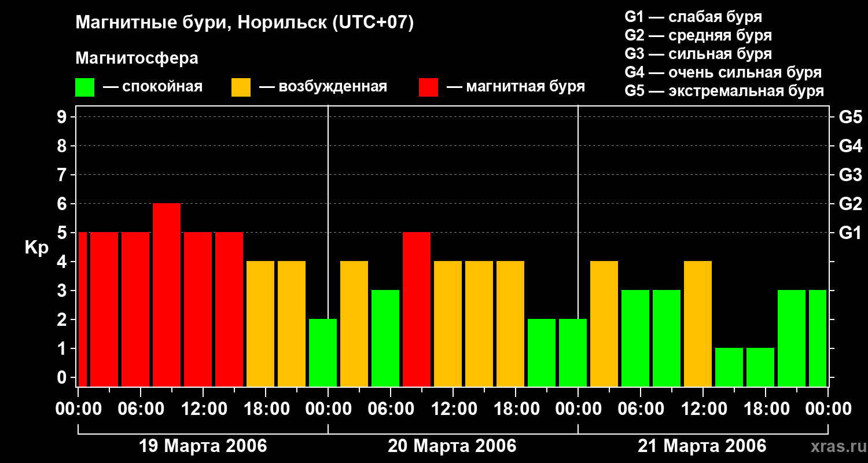Click the tallest red Kp 6 bar on 19 March

click(x=167, y=295)
